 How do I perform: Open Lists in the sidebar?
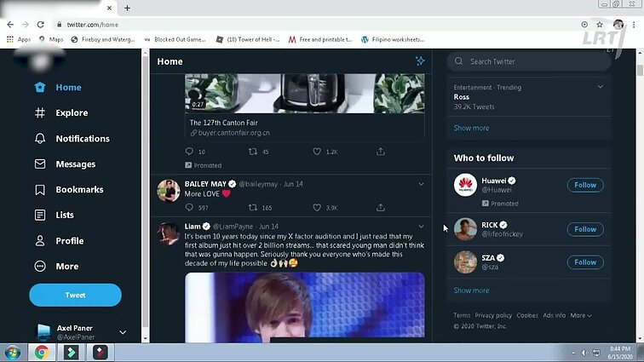pyautogui.click(x=54, y=215)
